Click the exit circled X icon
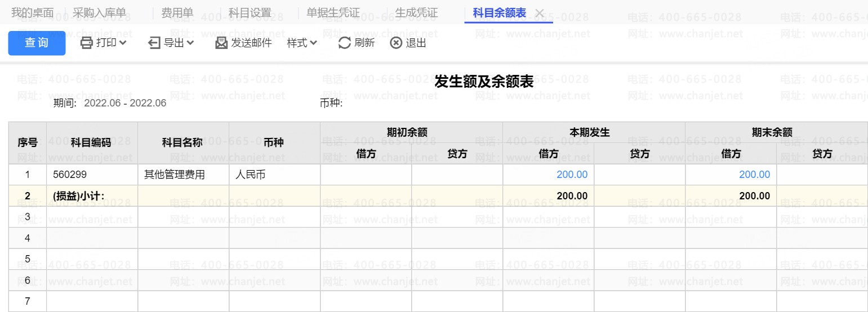Image resolution: width=868 pixels, height=312 pixels. pos(397,43)
